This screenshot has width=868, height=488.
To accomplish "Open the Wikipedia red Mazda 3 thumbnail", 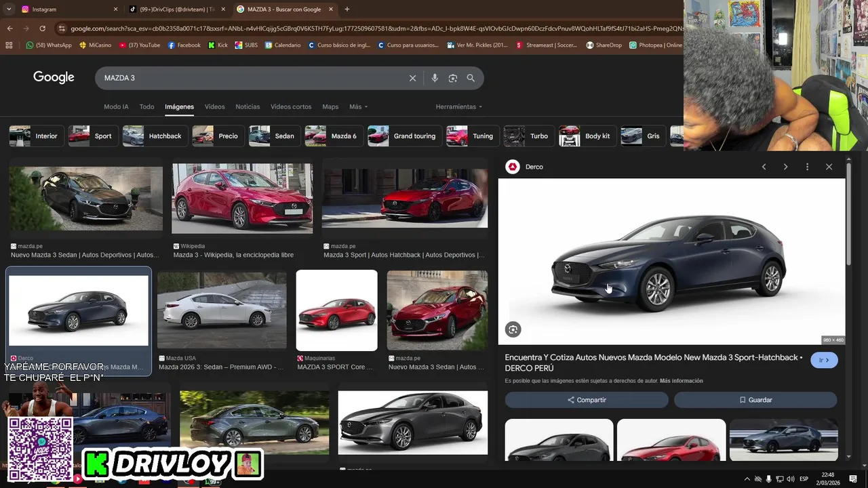I will click(x=242, y=198).
